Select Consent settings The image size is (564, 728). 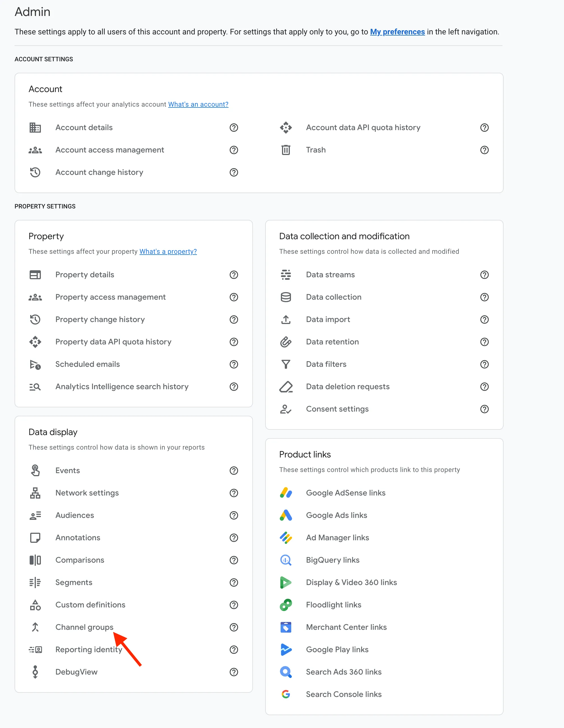click(x=337, y=409)
